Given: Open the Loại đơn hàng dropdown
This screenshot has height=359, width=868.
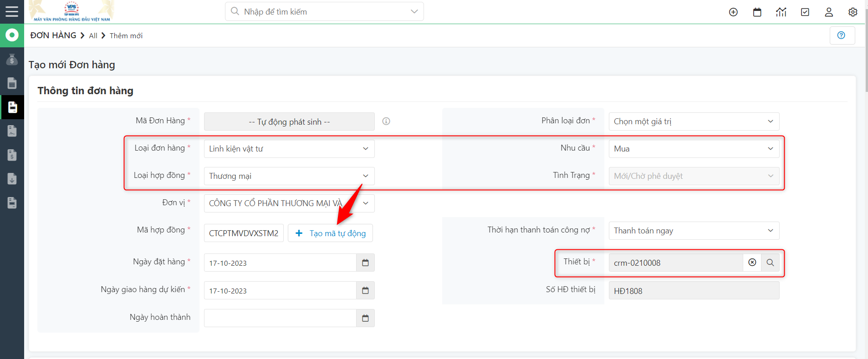Looking at the screenshot, I should [289, 149].
